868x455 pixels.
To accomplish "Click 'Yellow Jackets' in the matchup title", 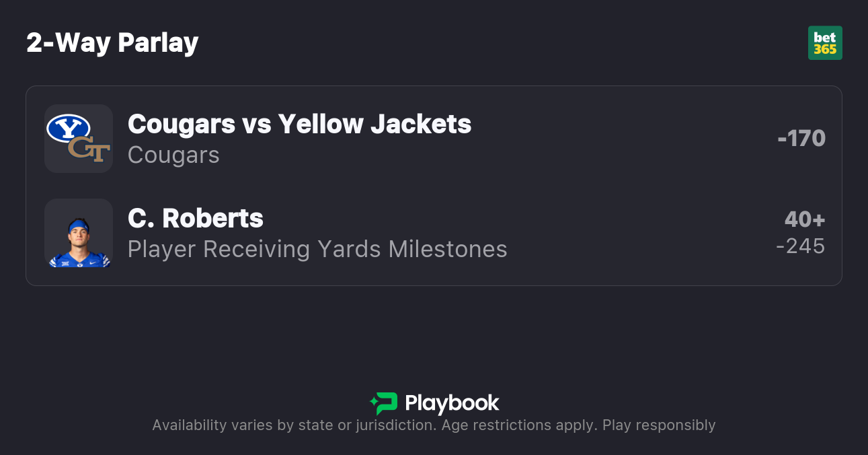I will click(x=374, y=124).
